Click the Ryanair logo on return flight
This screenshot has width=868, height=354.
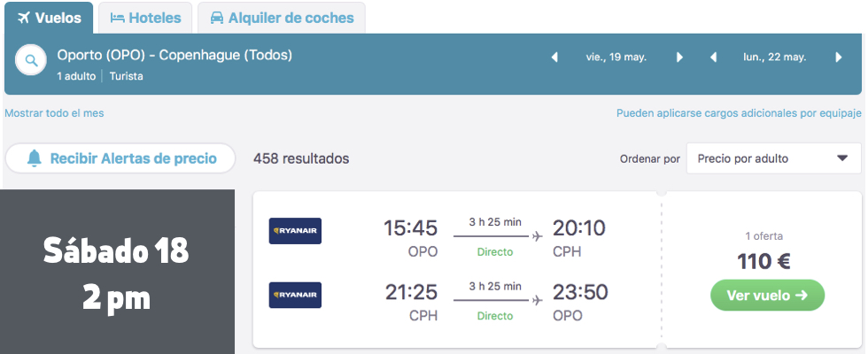pos(295,295)
